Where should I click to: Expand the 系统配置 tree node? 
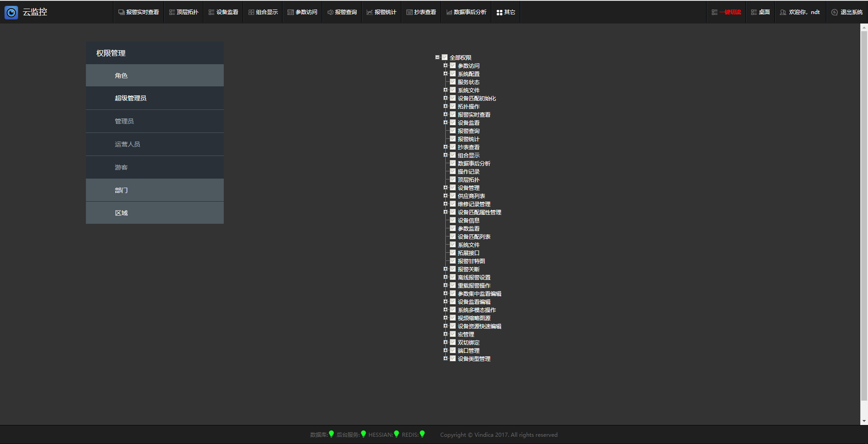(446, 74)
